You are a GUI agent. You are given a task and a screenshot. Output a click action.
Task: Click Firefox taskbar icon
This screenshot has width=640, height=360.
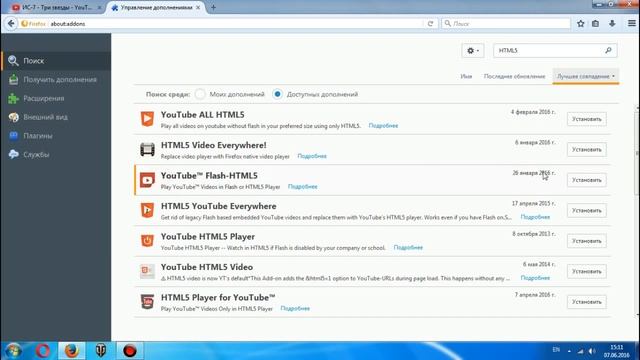(x=71, y=351)
